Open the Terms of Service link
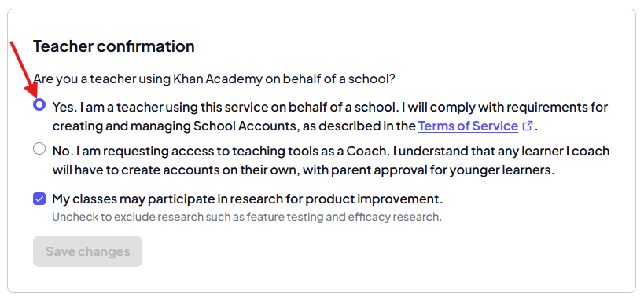Screen dimensions: 644x300 tap(468, 126)
